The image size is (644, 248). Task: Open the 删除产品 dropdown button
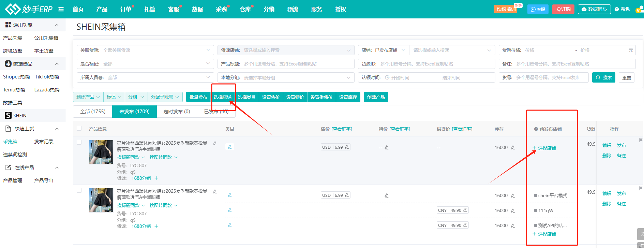tap(88, 97)
